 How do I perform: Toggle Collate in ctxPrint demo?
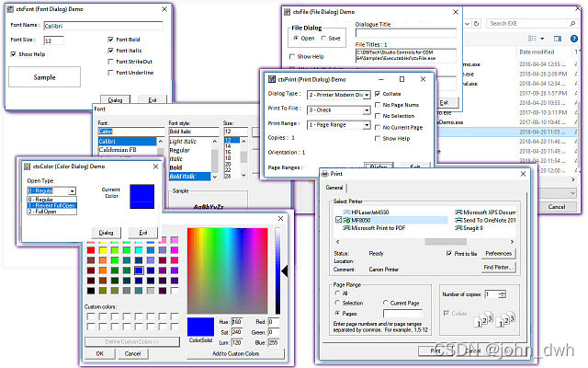point(378,94)
